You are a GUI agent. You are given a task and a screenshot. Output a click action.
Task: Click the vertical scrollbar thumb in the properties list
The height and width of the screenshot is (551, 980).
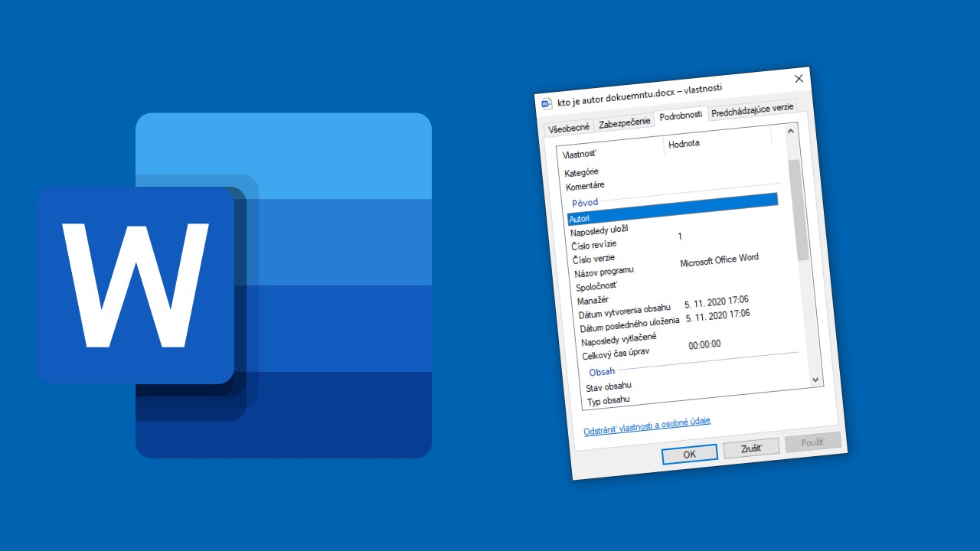pos(799,210)
